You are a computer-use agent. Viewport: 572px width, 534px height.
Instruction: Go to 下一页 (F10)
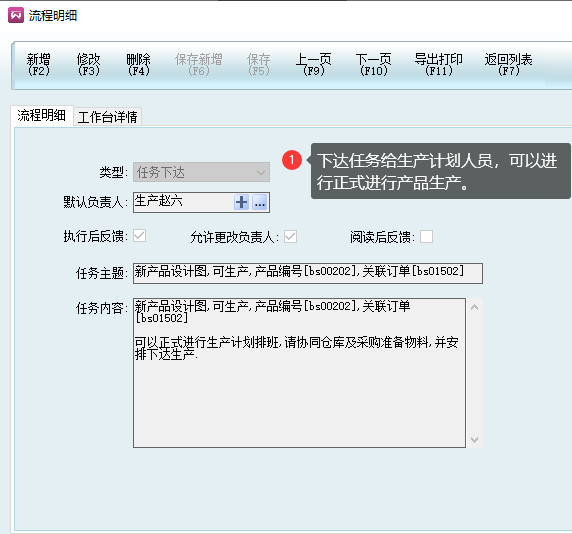tap(374, 65)
